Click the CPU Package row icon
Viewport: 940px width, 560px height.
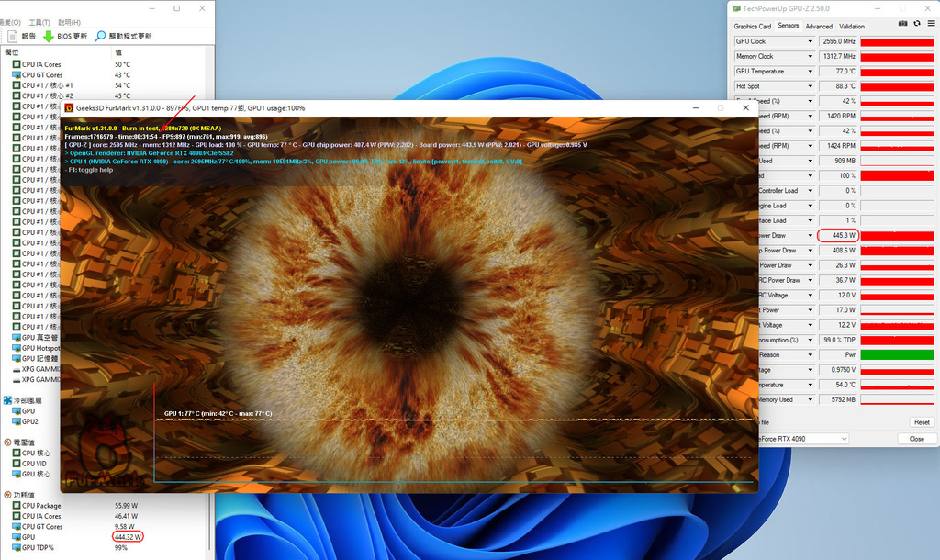[17, 506]
